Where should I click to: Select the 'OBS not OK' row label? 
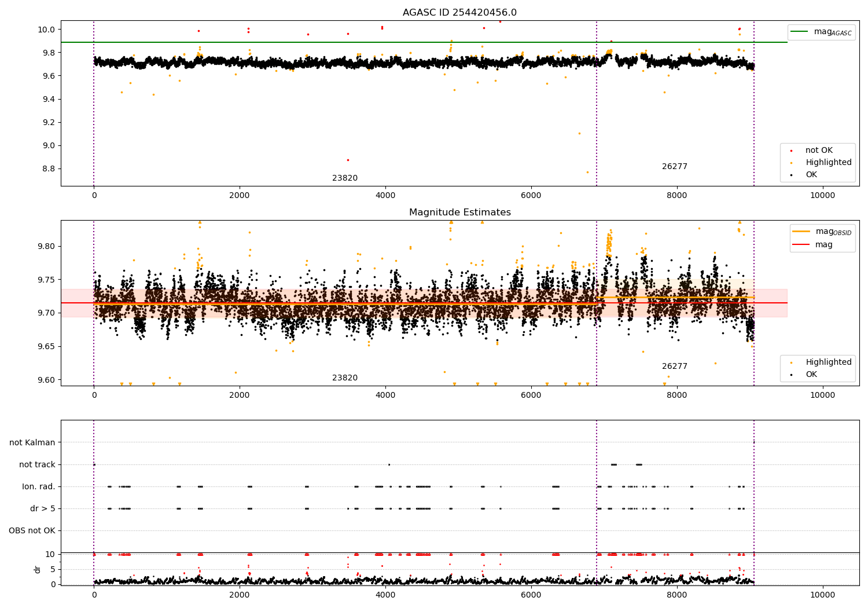pyautogui.click(x=32, y=530)
